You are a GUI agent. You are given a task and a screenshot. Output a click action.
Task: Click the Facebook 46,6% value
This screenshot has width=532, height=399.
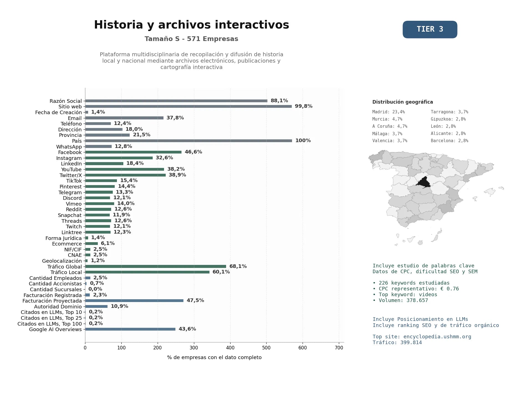click(193, 152)
